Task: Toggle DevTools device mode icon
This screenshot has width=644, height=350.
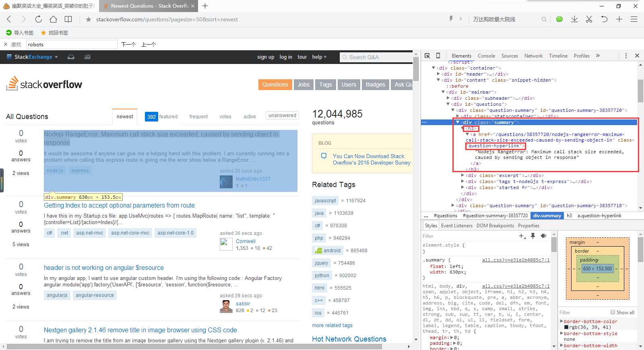Action: 438,56
